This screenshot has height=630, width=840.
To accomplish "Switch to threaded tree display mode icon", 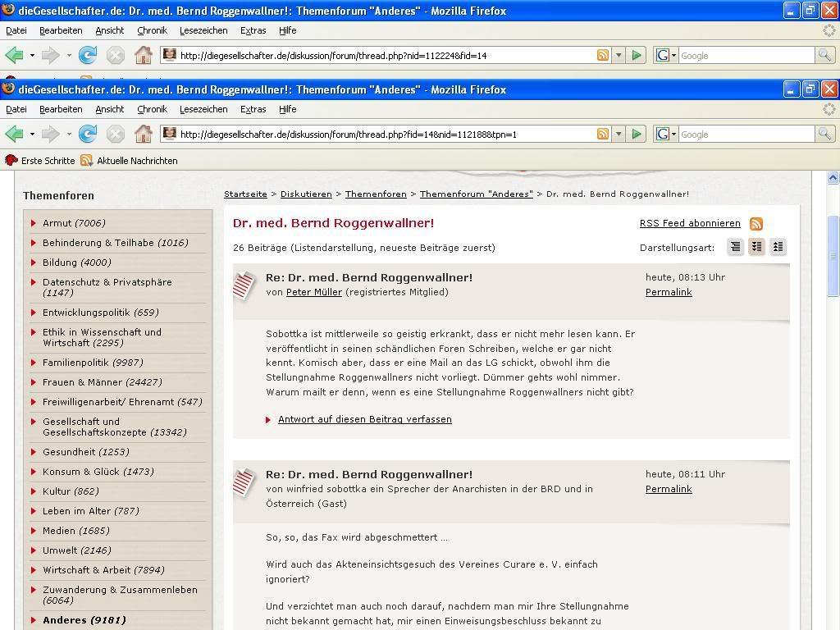I will 735,247.
